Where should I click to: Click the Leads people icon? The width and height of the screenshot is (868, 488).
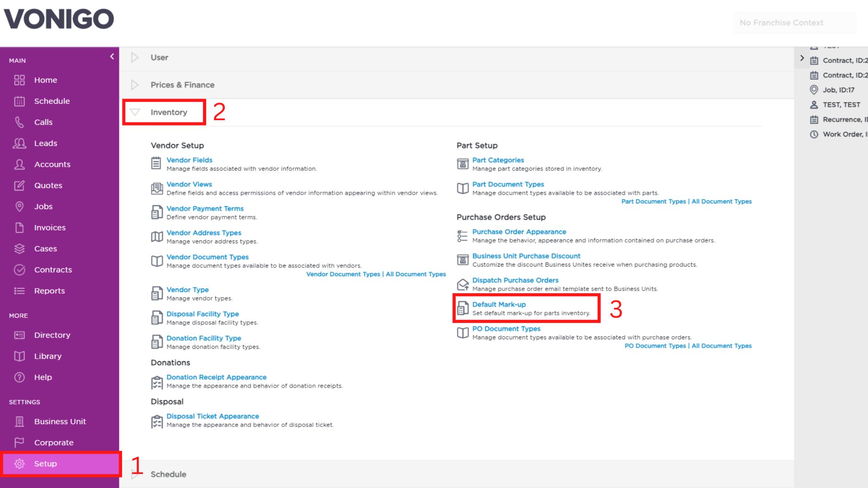(19, 143)
